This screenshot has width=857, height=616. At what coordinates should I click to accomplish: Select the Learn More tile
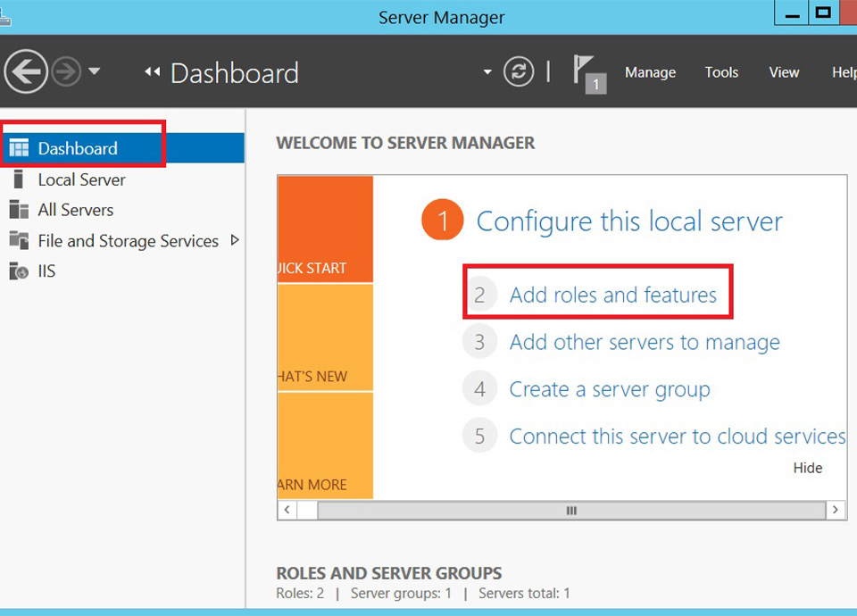[325, 446]
